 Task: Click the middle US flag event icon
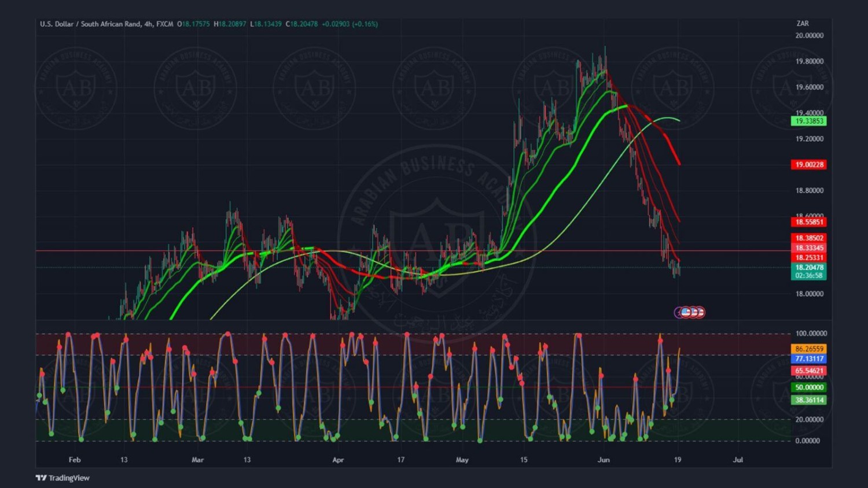tap(693, 312)
